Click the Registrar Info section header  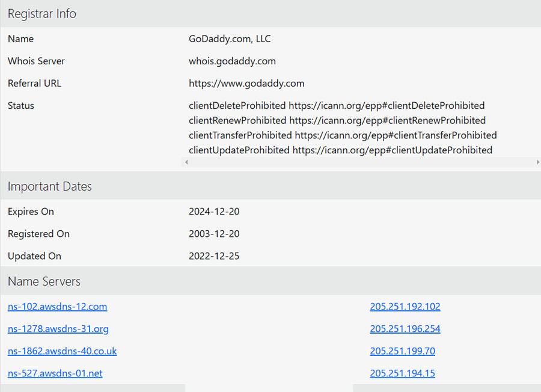point(42,13)
